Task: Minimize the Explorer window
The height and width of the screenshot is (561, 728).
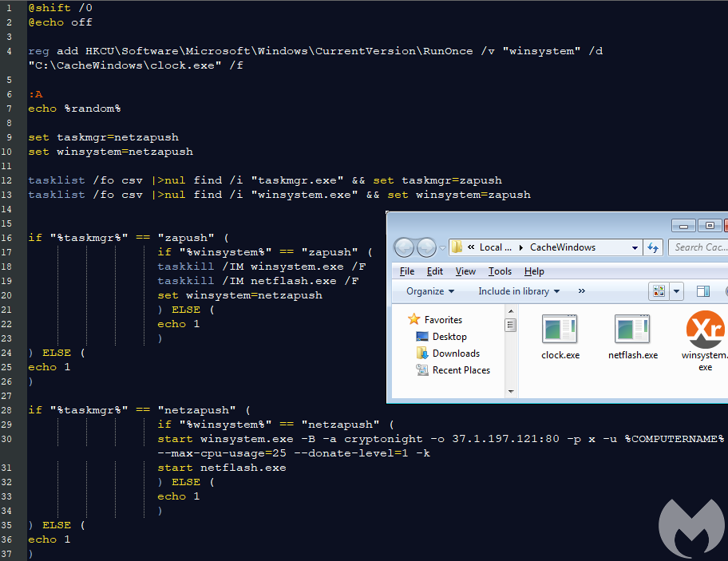Action: click(683, 226)
